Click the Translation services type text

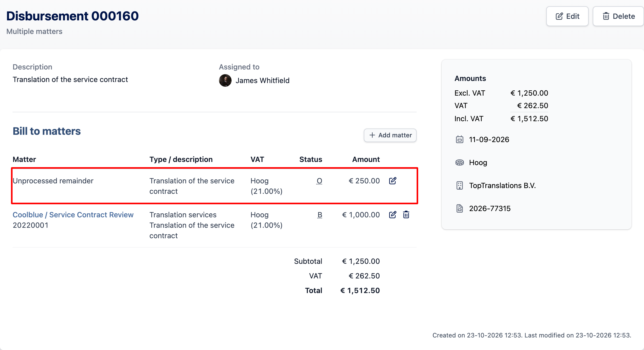click(183, 215)
